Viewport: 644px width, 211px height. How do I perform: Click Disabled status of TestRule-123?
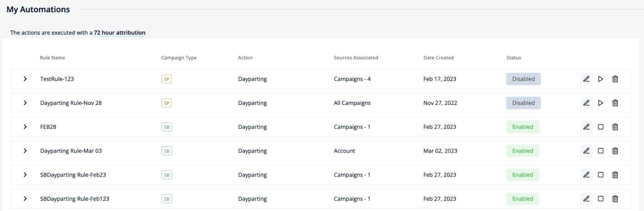[x=524, y=79]
